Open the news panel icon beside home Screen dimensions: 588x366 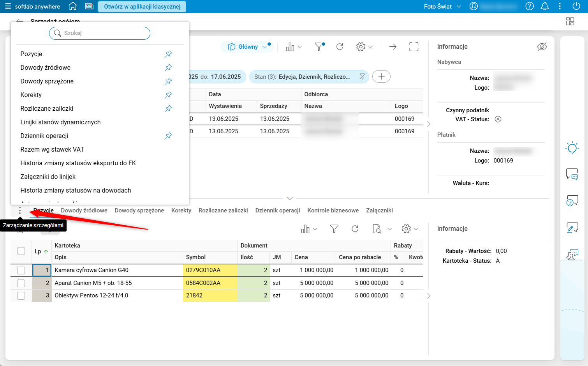pos(89,6)
